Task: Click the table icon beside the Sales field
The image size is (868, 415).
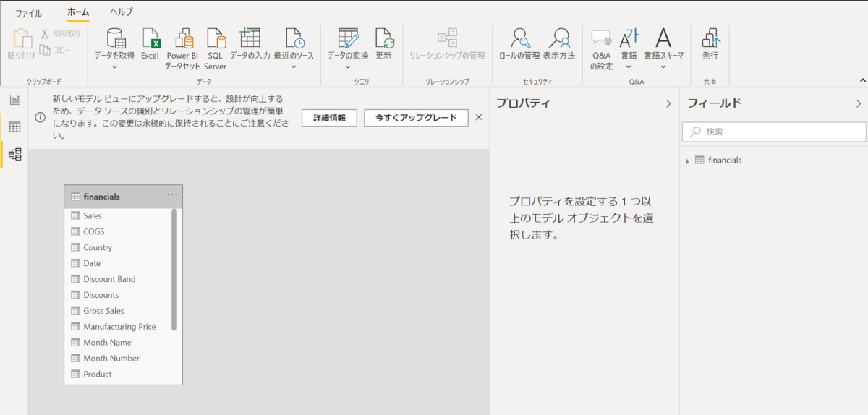Action: pos(75,215)
